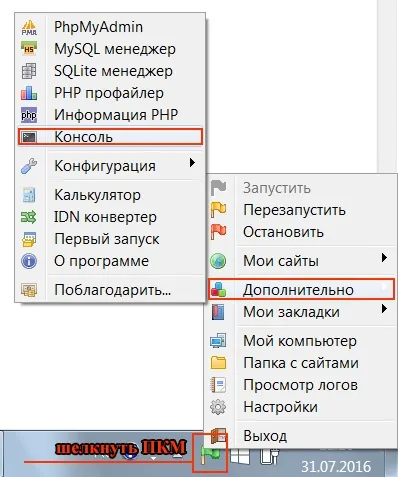Click the Конфигурация wrench icon

pos(29,166)
